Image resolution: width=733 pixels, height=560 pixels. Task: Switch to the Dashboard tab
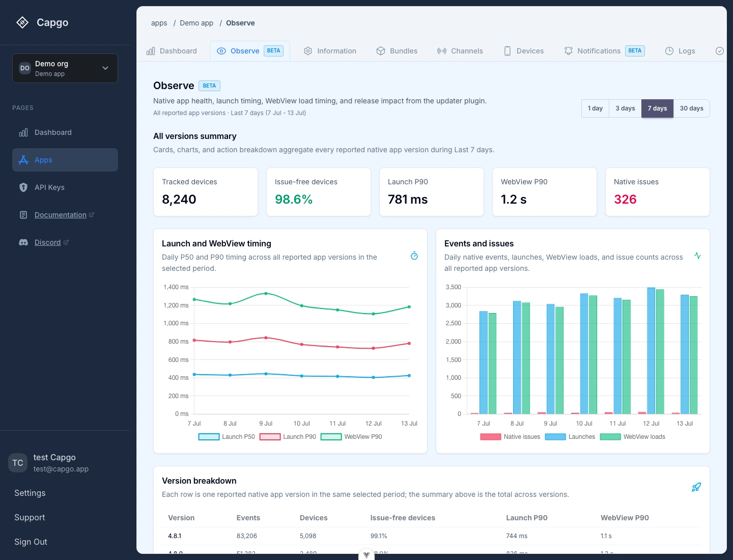[x=172, y=51]
